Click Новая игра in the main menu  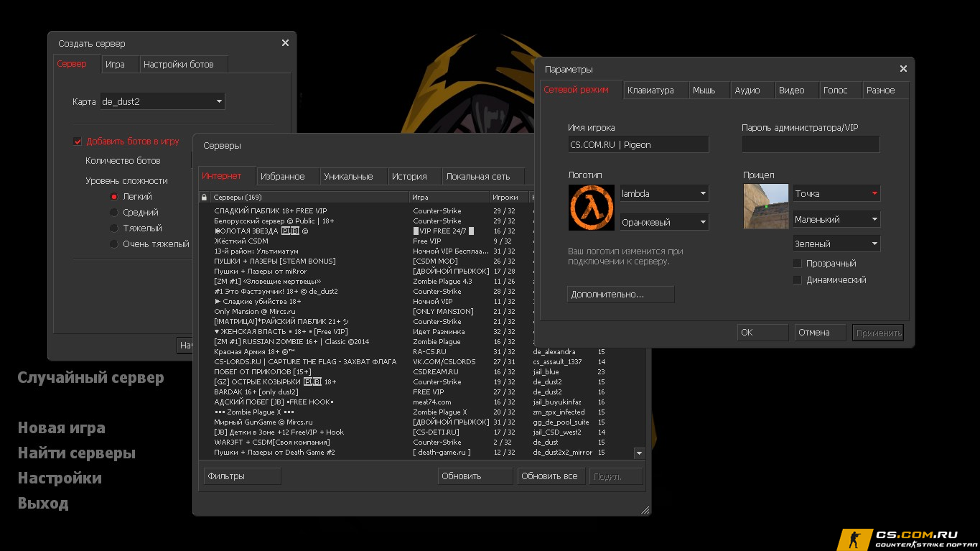click(62, 428)
